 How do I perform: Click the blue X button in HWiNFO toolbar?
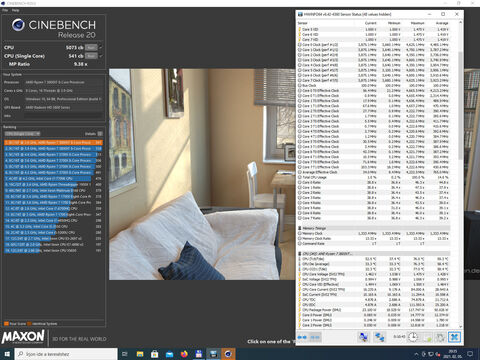click(454, 337)
